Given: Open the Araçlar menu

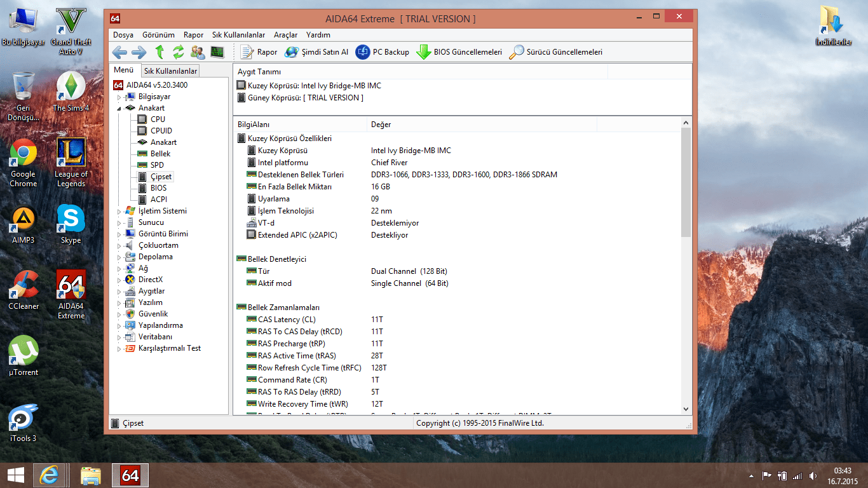Looking at the screenshot, I should click(285, 35).
